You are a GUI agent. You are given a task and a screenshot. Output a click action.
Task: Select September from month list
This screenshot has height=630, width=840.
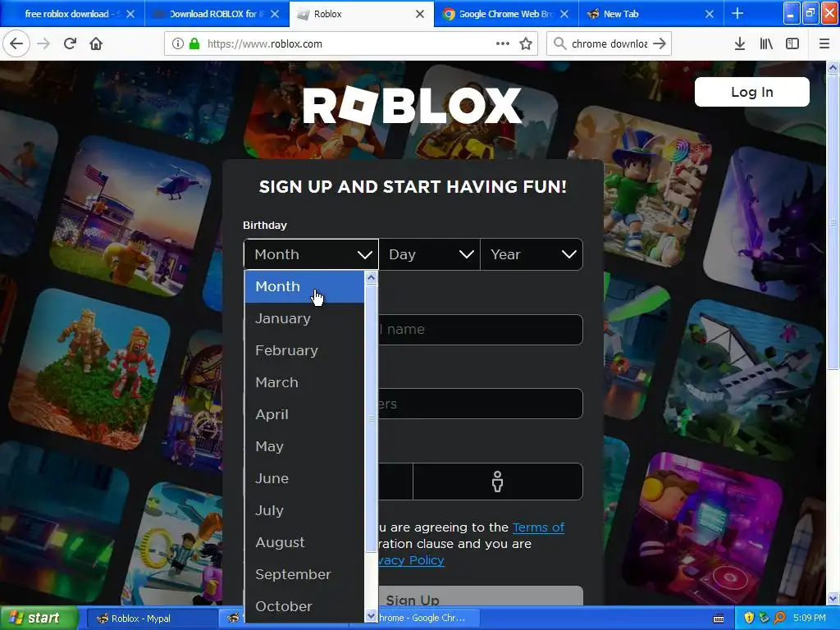click(x=304, y=574)
